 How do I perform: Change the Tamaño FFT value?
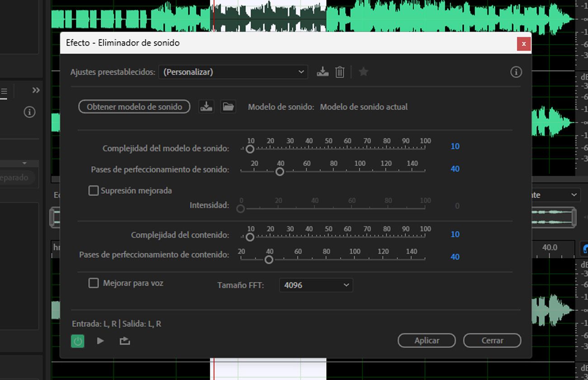(x=316, y=285)
